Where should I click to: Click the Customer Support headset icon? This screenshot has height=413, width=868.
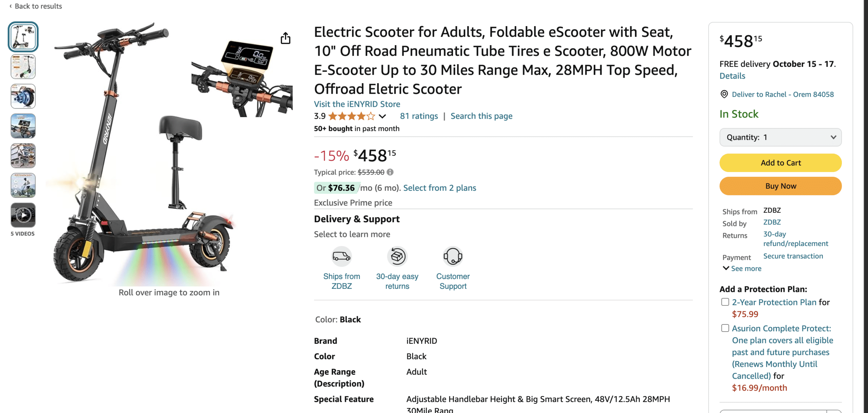[x=453, y=257]
